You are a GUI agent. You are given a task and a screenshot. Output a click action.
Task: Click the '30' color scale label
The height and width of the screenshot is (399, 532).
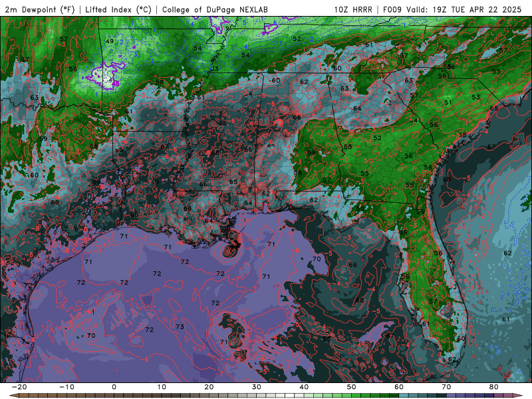(257, 387)
